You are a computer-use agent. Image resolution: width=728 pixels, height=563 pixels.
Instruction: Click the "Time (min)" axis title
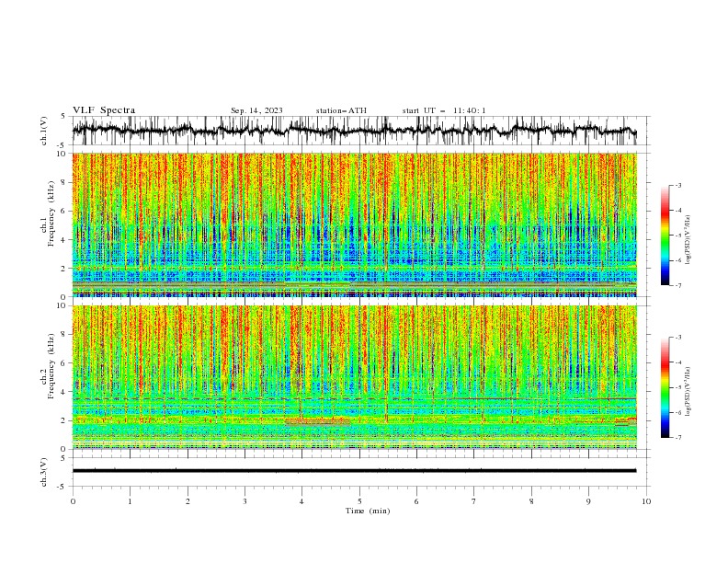tap(368, 511)
